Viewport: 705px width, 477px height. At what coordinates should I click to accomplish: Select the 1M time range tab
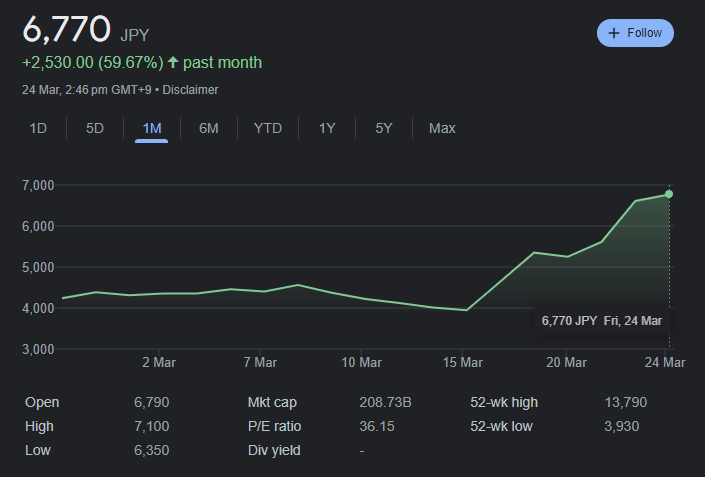point(152,129)
